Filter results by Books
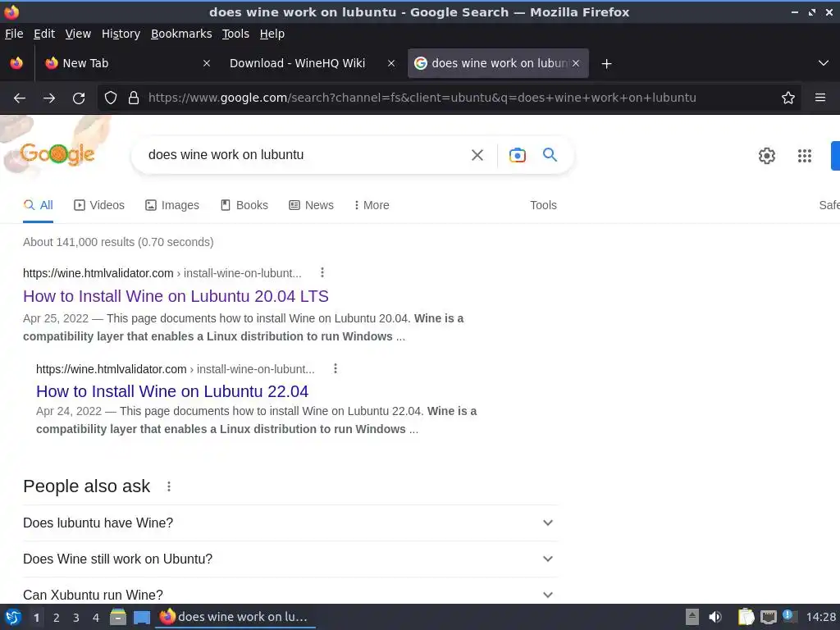 pos(244,205)
